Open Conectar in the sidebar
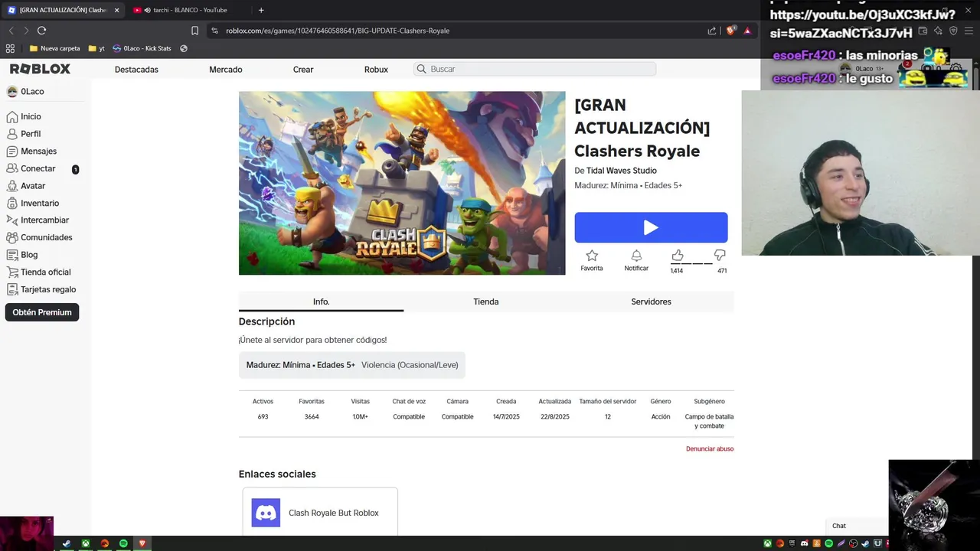980x551 pixels. click(x=31, y=168)
